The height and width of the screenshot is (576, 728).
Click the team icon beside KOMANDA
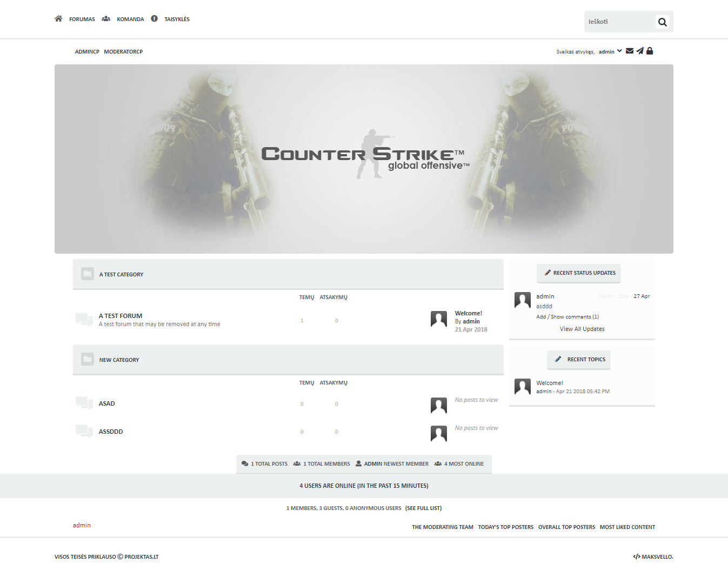106,19
